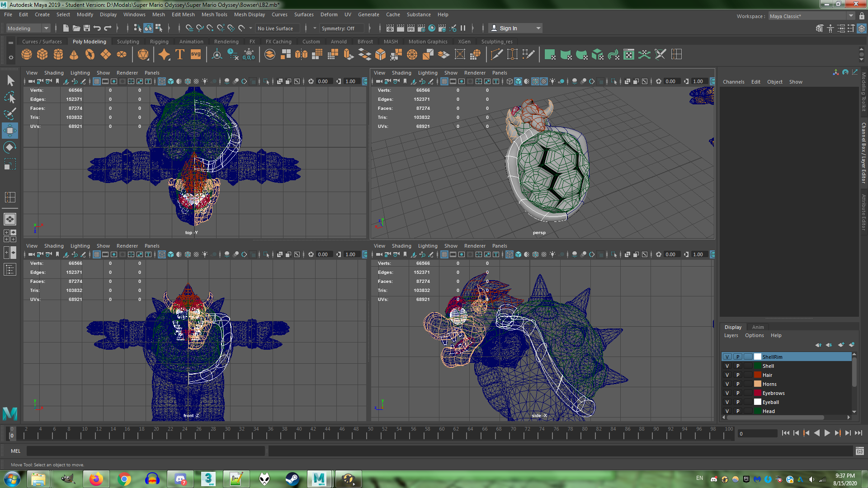Open Discord from the taskbar
Screen dimensions: 868x488
click(180, 479)
